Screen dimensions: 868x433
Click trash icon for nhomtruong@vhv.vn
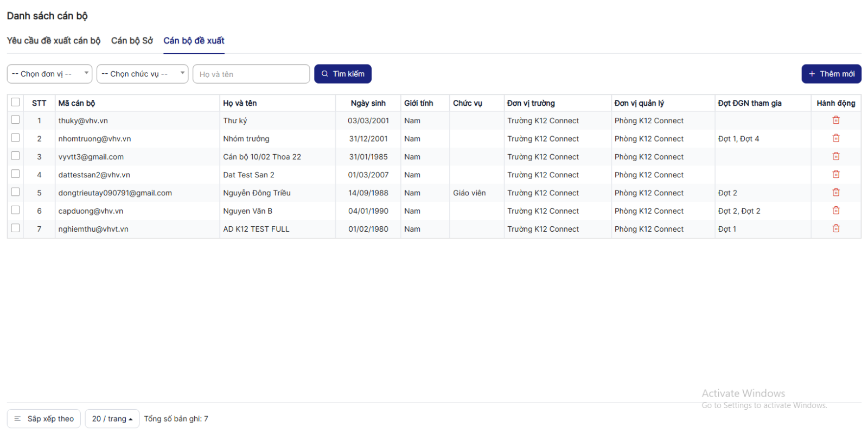835,138
